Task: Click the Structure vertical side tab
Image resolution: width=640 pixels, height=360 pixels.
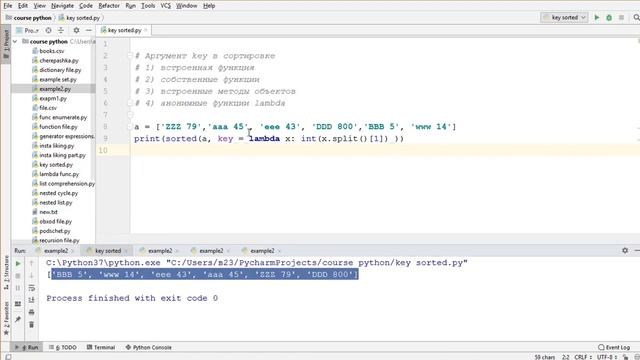Action: point(6,273)
